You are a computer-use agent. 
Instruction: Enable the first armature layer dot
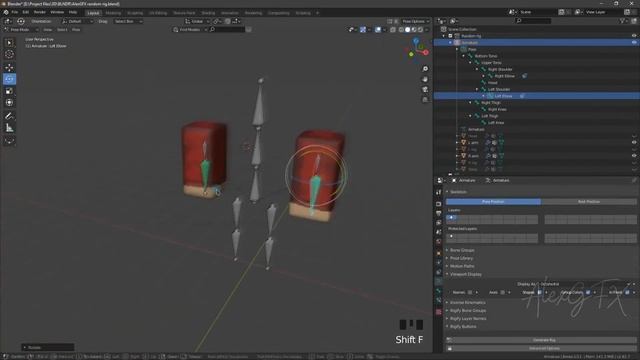click(x=451, y=218)
